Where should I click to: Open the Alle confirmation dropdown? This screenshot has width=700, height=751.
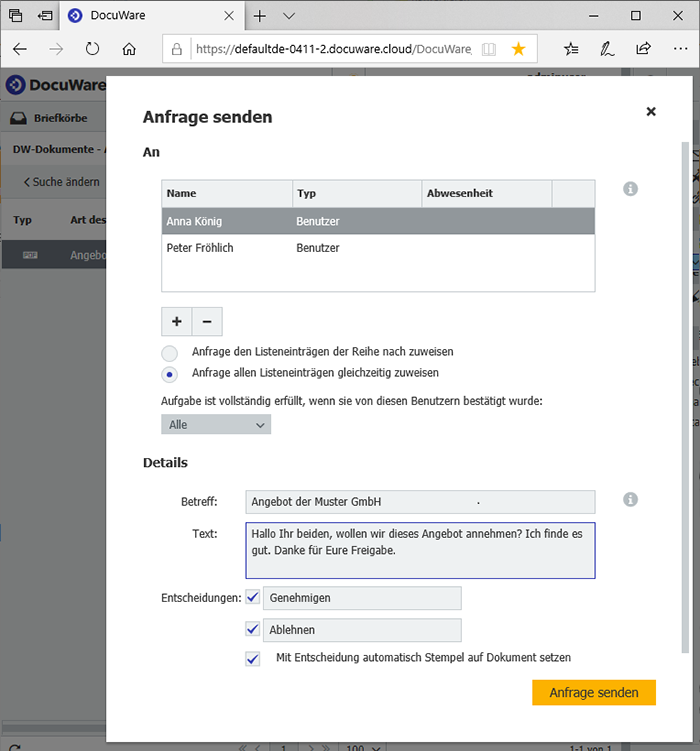click(x=216, y=425)
